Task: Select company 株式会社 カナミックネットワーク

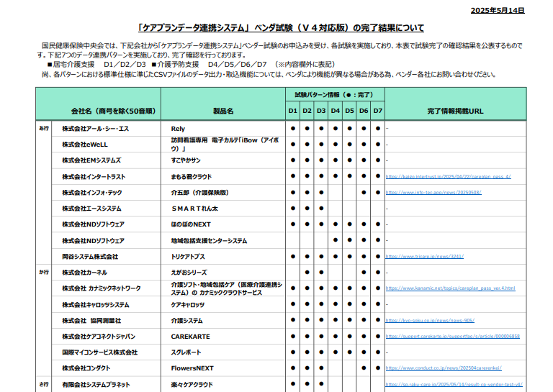Action: click(x=102, y=288)
